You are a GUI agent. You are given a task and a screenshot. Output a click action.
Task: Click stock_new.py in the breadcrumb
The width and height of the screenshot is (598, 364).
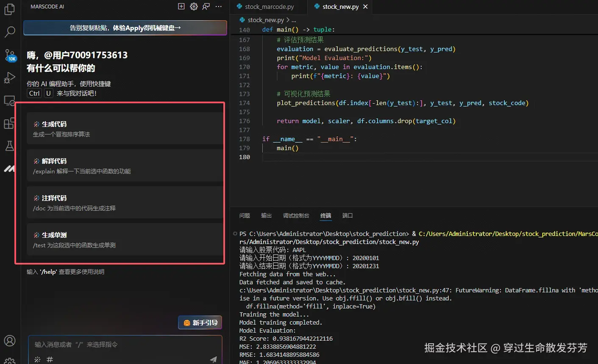point(266,20)
